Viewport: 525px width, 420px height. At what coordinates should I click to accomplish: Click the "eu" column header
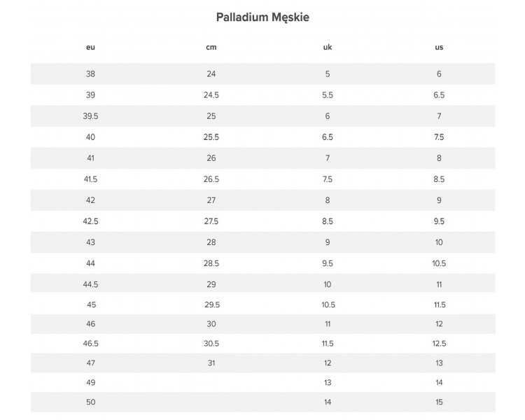90,48
